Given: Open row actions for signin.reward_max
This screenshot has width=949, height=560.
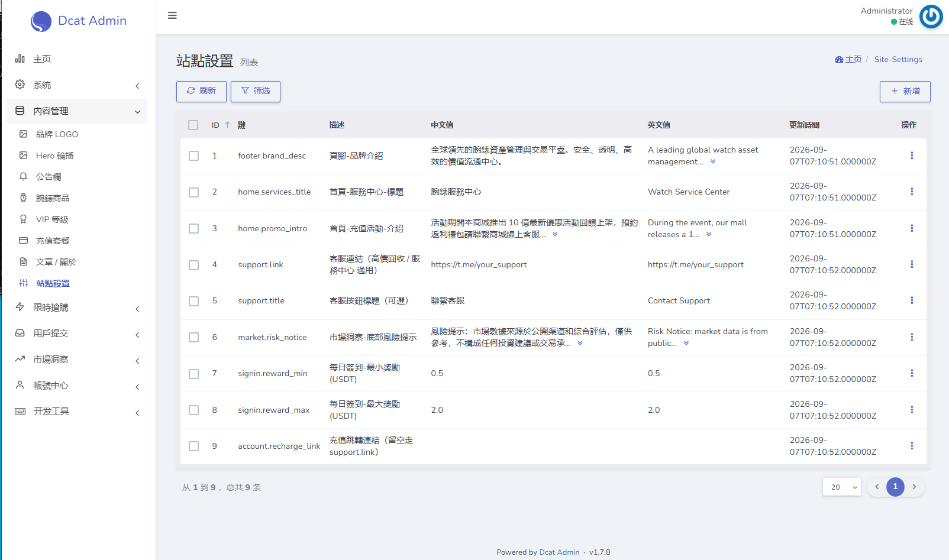Looking at the screenshot, I should click(912, 410).
